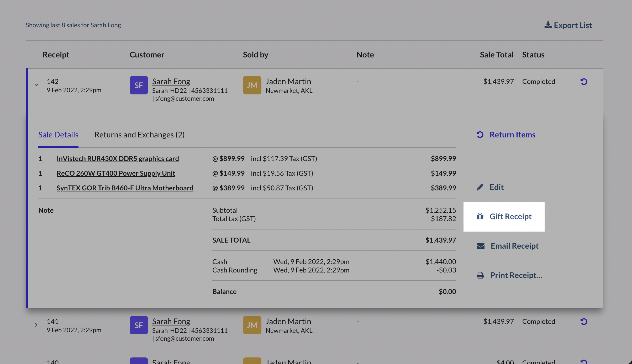Click the SF customer avatar in receipt 142
This screenshot has height=364, width=632.
(x=139, y=85)
